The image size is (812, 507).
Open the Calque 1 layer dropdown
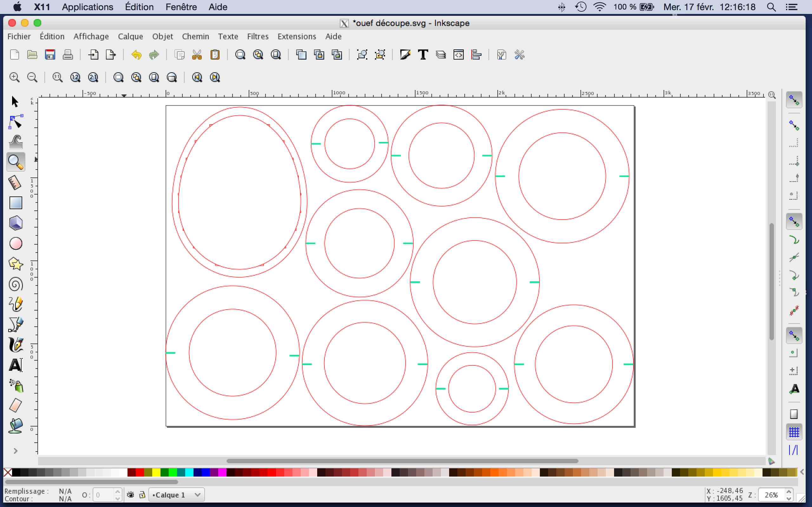pos(176,495)
